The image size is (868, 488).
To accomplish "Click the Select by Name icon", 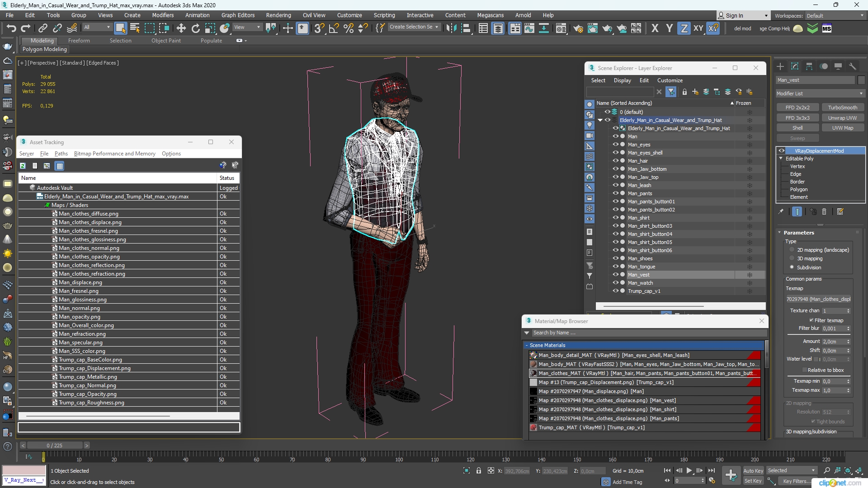I will [x=134, y=28].
